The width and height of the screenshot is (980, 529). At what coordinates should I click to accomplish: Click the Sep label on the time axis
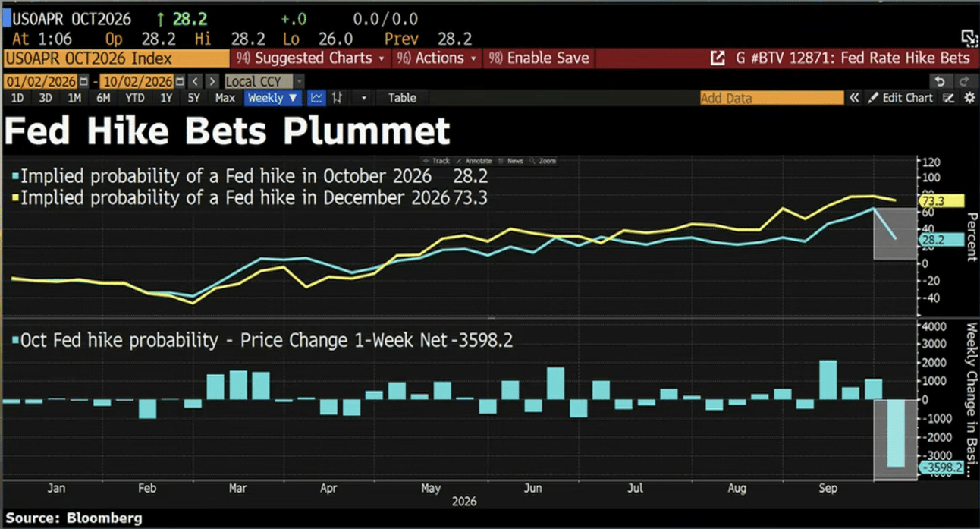tap(828, 489)
